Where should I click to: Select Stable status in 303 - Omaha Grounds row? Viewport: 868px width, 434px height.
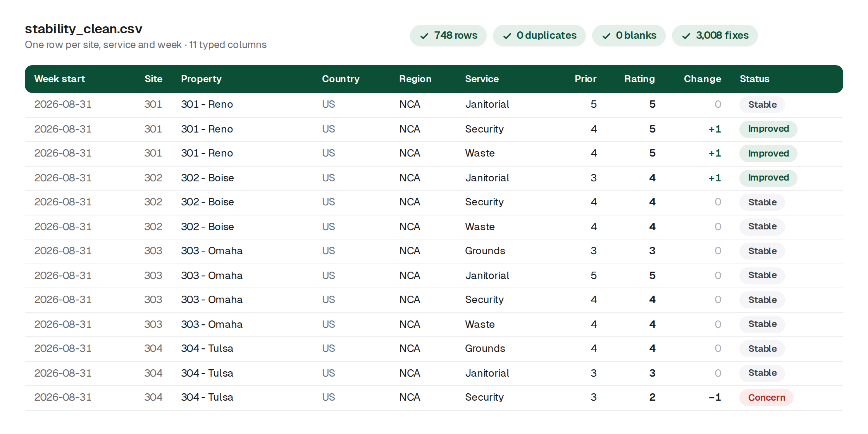[x=762, y=251]
